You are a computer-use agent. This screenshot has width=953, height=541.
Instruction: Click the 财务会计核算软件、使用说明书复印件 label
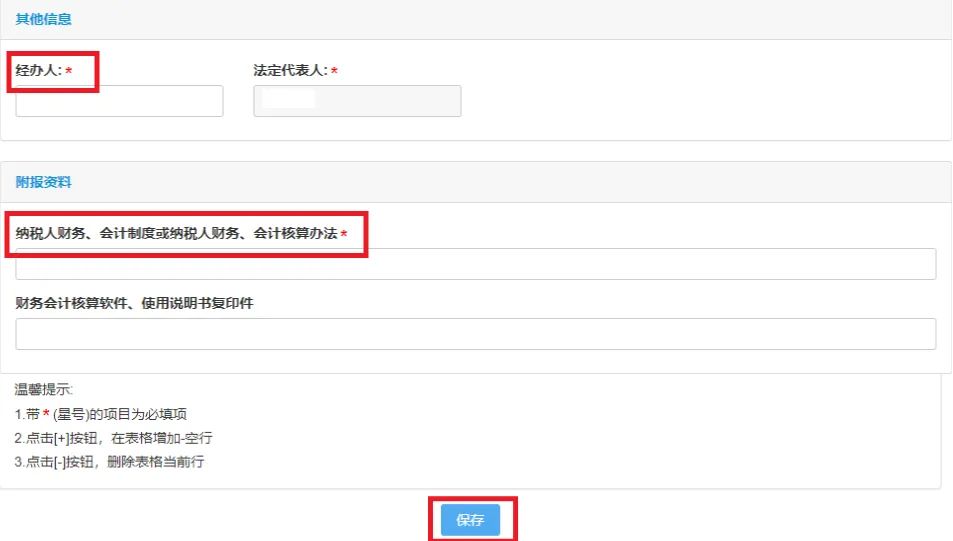pos(134,303)
